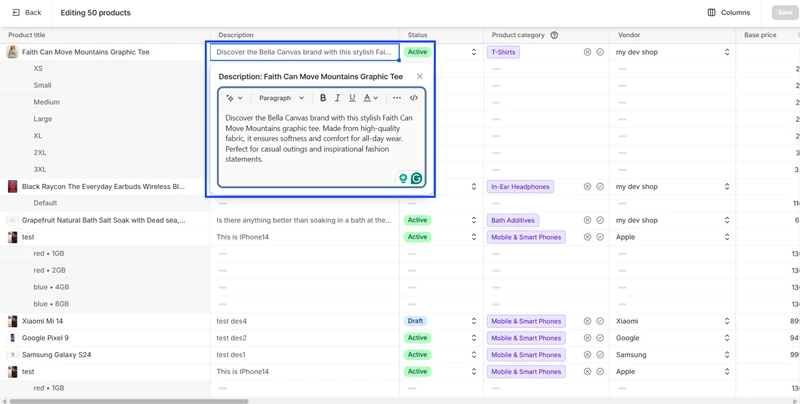Apply italic formatting in editor
Screen dimensions: 800x404
click(x=337, y=98)
